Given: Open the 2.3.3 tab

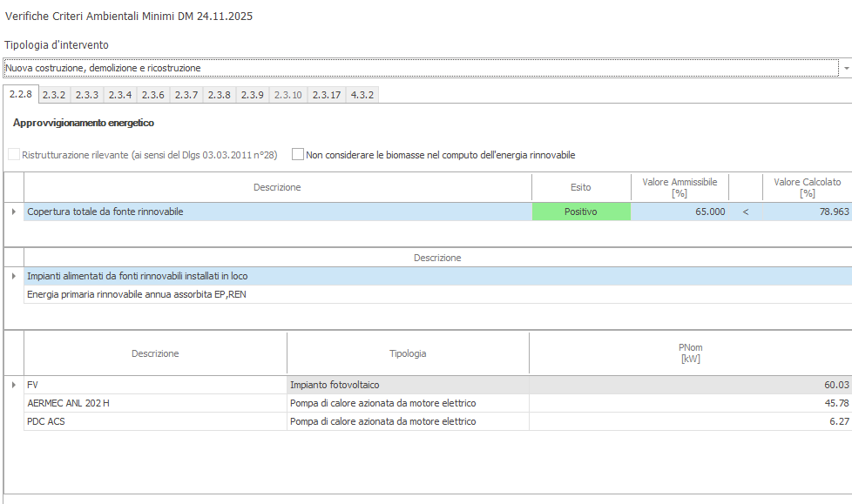Looking at the screenshot, I should point(86,95).
